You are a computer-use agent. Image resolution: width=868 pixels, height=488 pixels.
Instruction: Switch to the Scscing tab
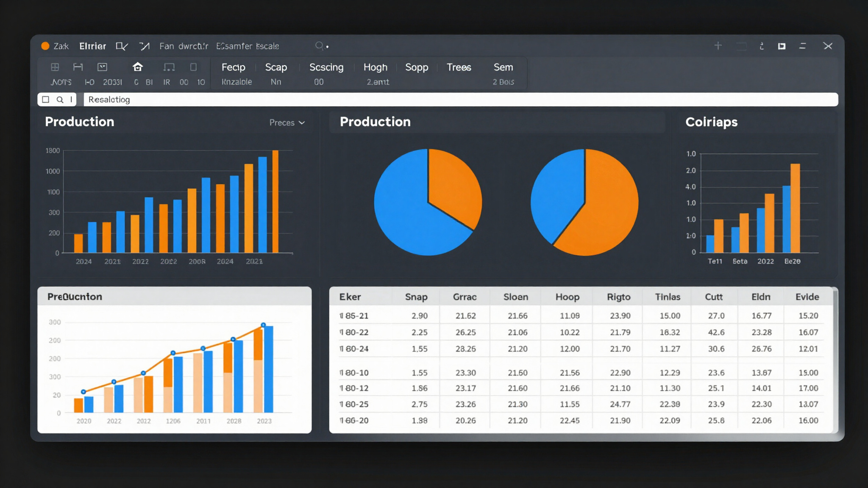tap(326, 67)
